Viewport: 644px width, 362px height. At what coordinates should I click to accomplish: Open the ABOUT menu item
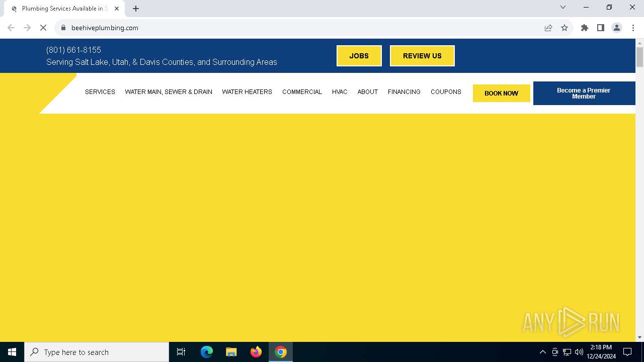[x=368, y=92]
